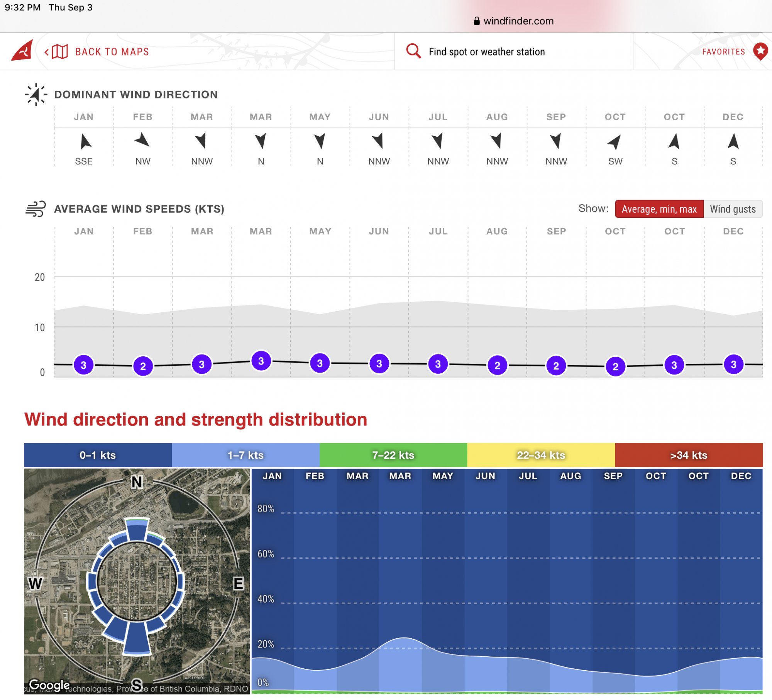Click the dominant wind direction compass icon

pyautogui.click(x=36, y=94)
